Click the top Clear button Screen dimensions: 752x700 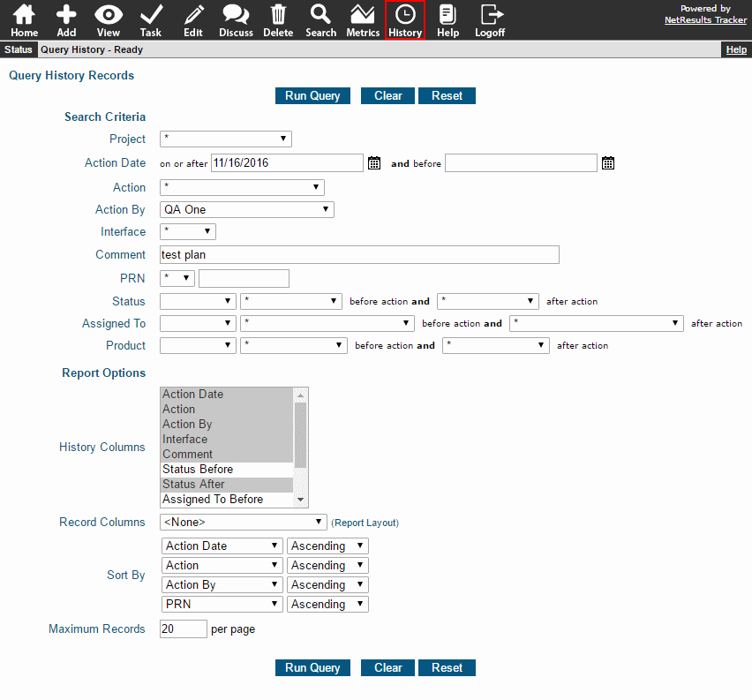[387, 95]
